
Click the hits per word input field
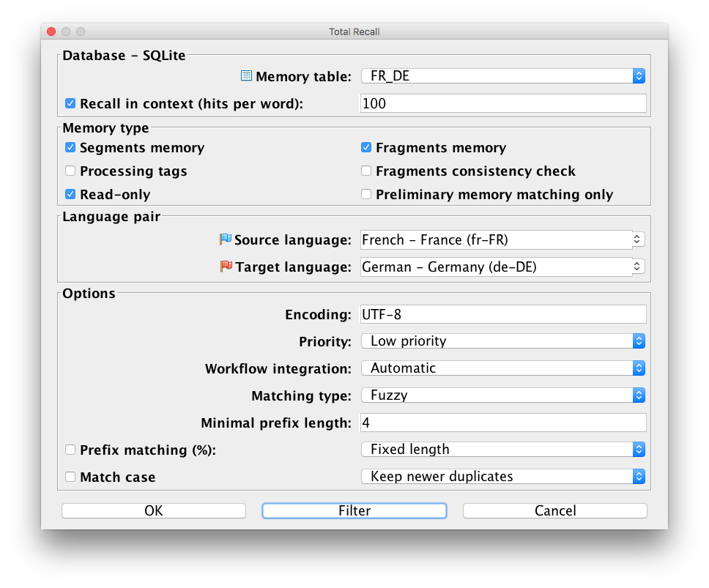tap(503, 103)
